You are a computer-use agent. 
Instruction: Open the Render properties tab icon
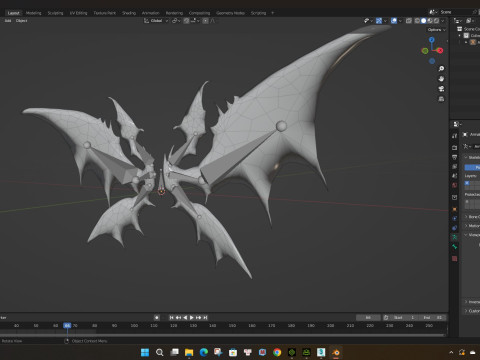point(455,147)
